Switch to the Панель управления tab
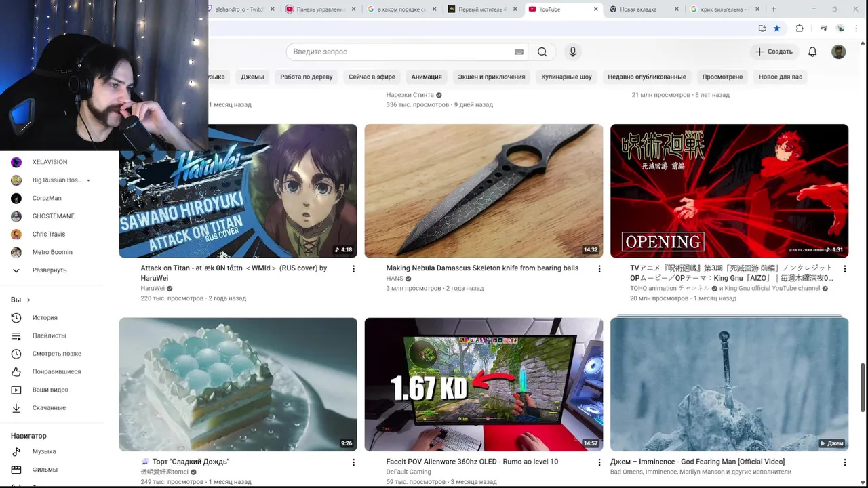The image size is (868, 488). 320,9
